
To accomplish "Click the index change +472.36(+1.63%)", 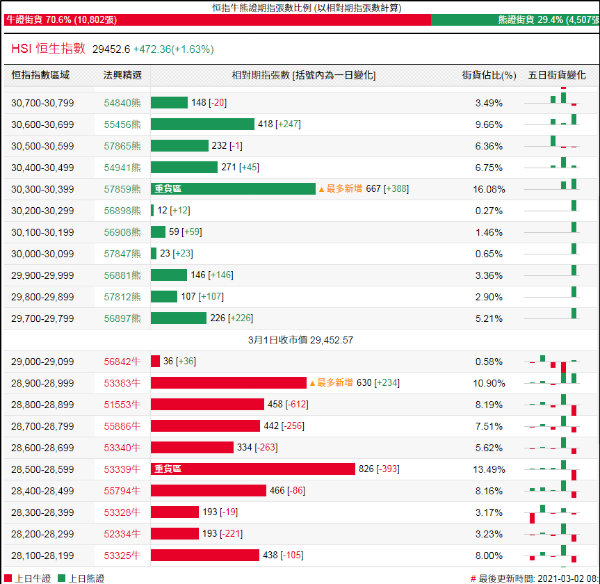I will 173,49.
